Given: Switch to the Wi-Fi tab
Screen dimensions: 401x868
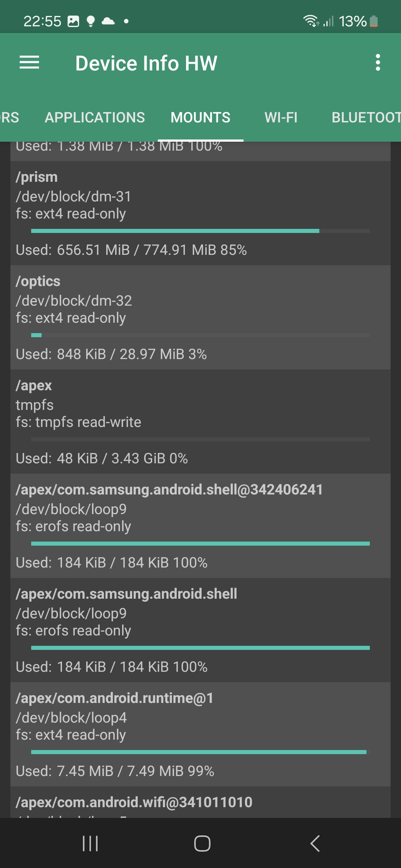Looking at the screenshot, I should pos(281,118).
